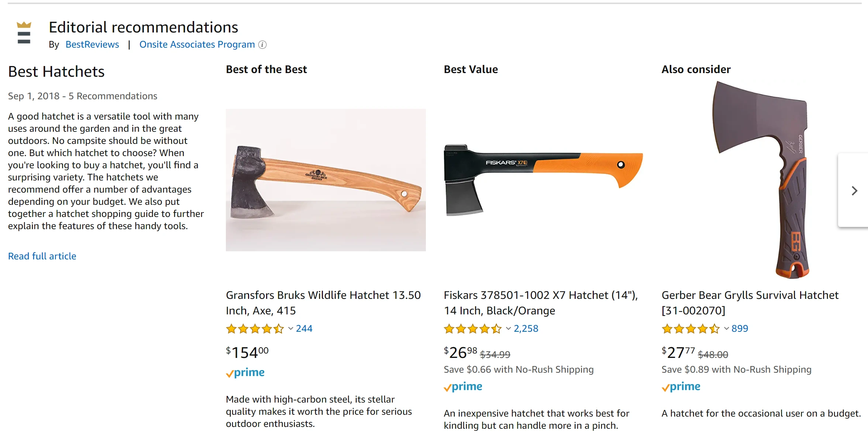This screenshot has height=445, width=868.
Task: Click the Prime badge under Fiskars hatchet
Action: (463, 387)
